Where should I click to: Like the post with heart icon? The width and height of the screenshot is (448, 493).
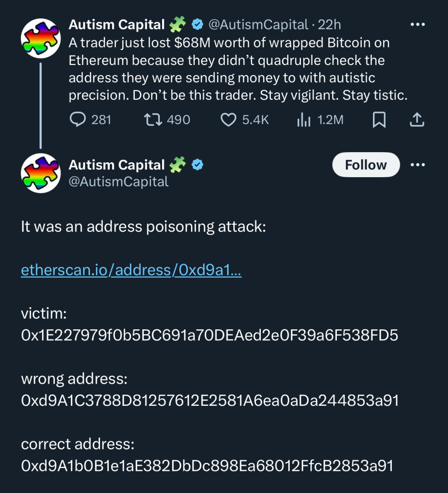(x=228, y=120)
